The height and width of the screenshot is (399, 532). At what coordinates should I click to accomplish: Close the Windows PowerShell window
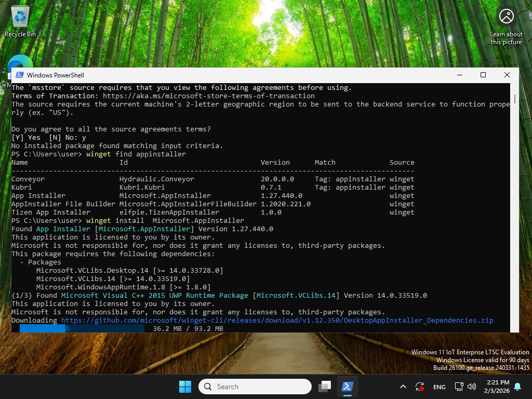click(507, 75)
